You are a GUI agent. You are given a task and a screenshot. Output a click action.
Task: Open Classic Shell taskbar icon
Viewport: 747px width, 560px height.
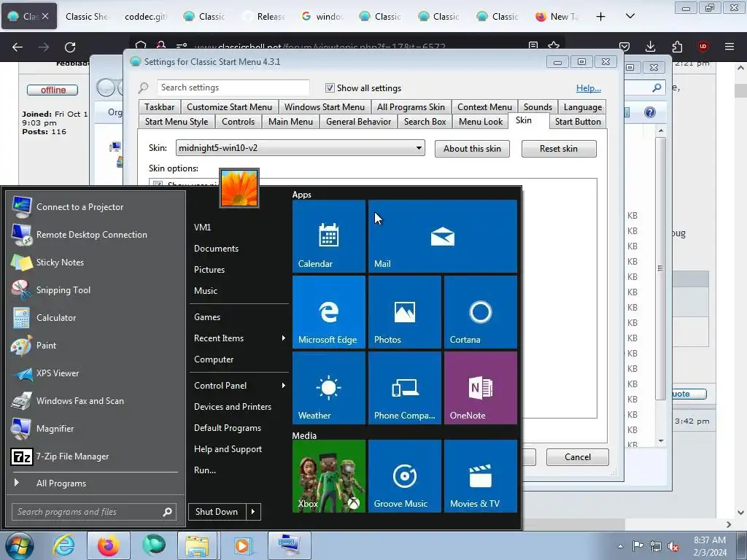click(x=153, y=545)
